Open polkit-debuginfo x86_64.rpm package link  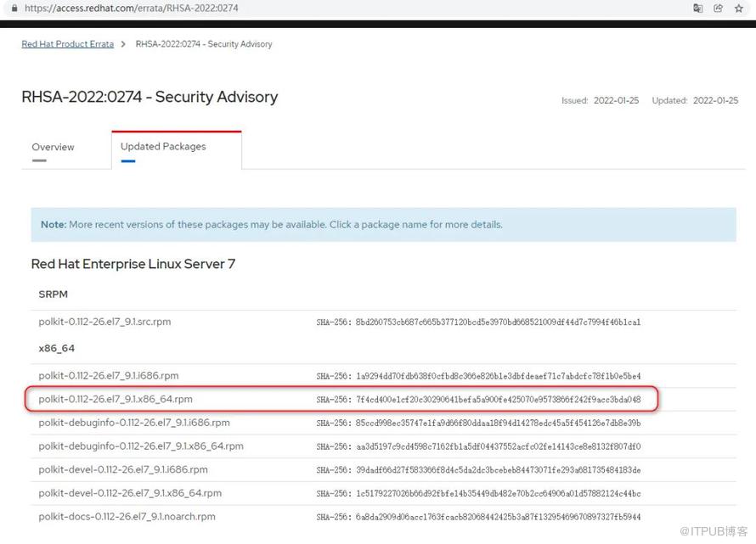(x=140, y=446)
